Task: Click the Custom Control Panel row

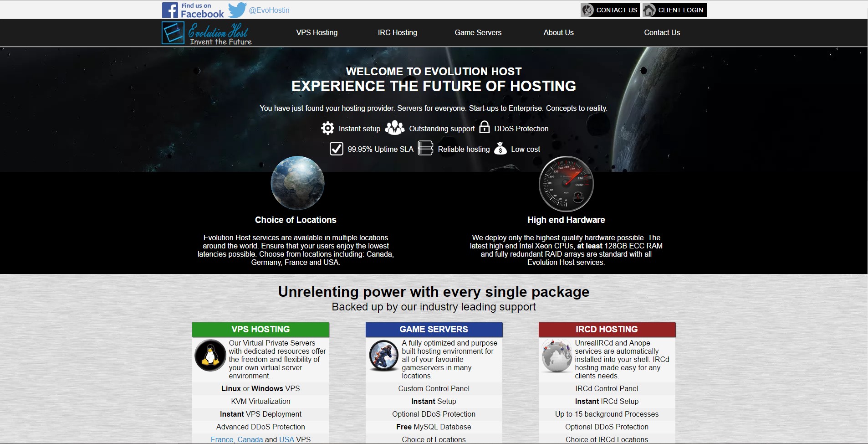Action: coord(434,388)
